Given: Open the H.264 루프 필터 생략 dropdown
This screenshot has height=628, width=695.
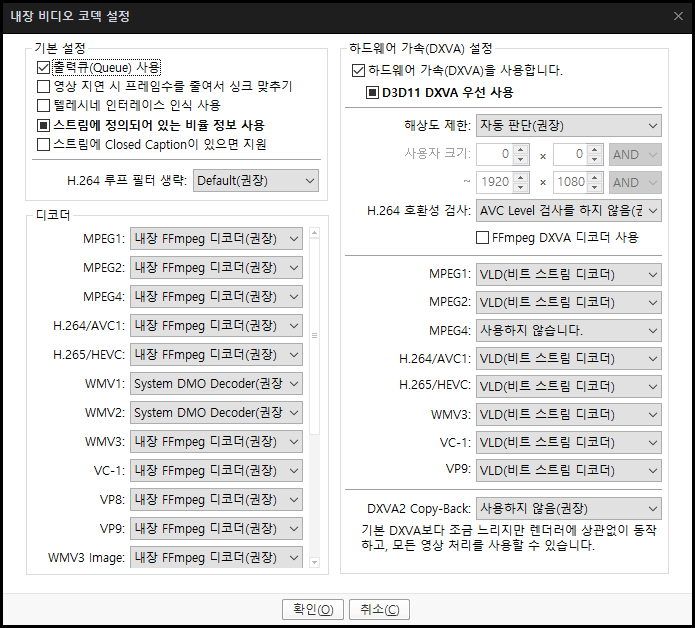Looking at the screenshot, I should coord(256,181).
